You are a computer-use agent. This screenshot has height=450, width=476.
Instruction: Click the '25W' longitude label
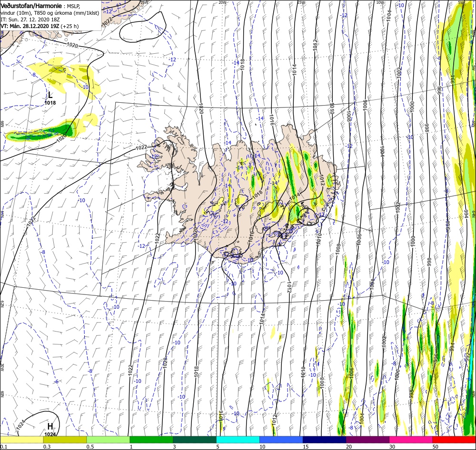[145, 2]
